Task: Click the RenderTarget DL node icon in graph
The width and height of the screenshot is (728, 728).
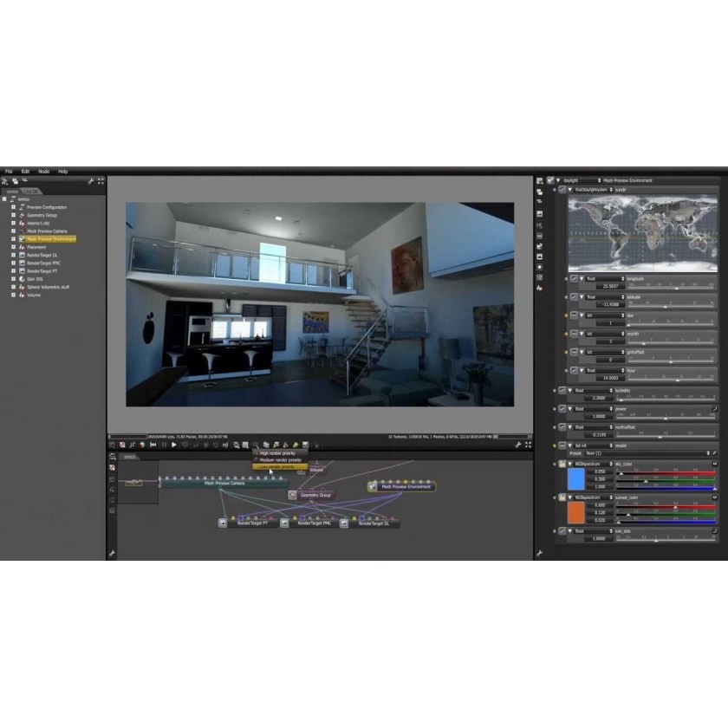Action: (x=343, y=523)
